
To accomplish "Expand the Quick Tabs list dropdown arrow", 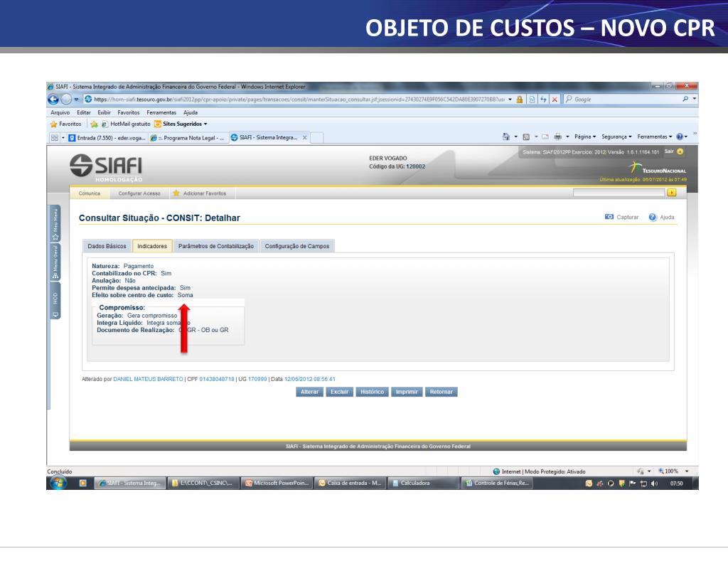I will 63,138.
